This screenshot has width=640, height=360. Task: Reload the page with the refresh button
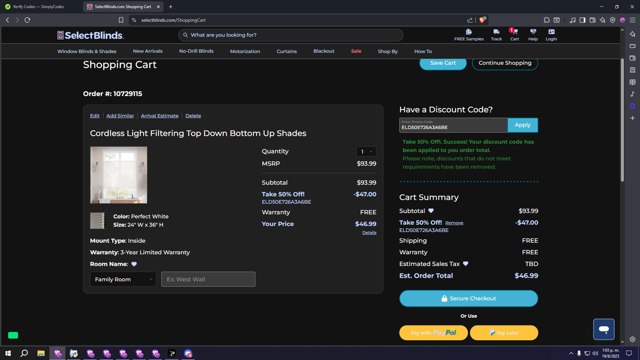coord(27,20)
